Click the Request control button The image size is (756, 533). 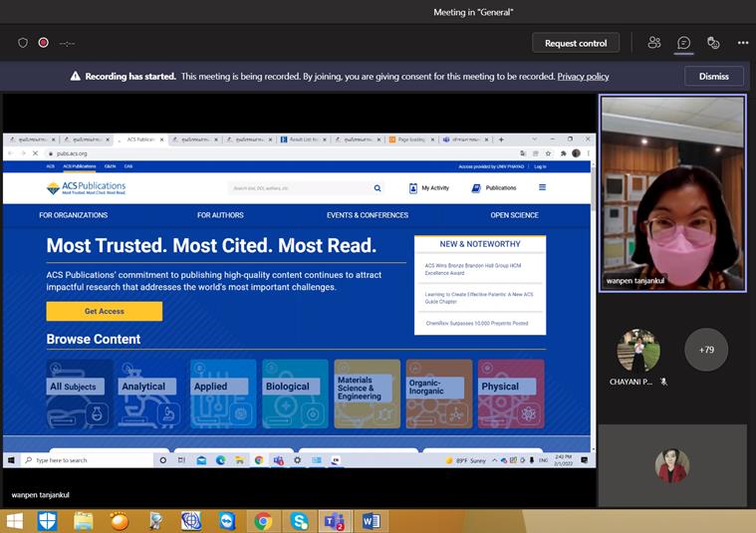coord(576,43)
